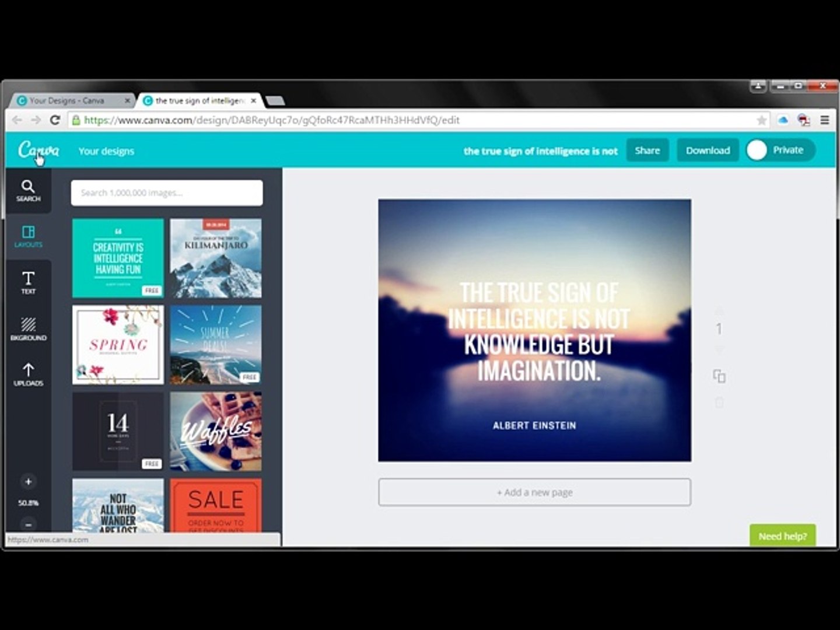Image resolution: width=840 pixels, height=630 pixels.
Task: Click the red extension icon beside the cloud
Action: click(804, 120)
